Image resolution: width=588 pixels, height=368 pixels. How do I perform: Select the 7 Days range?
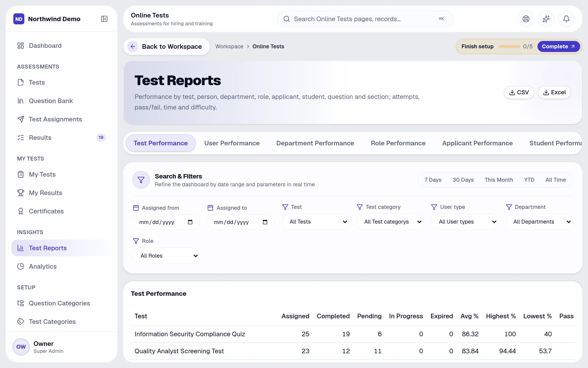tap(433, 180)
